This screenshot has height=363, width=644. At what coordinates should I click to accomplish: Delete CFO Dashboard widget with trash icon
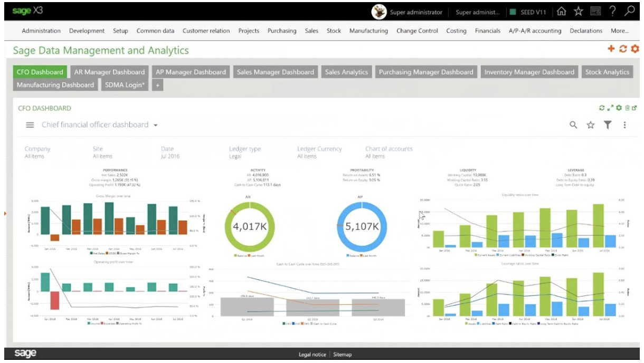pyautogui.click(x=627, y=108)
